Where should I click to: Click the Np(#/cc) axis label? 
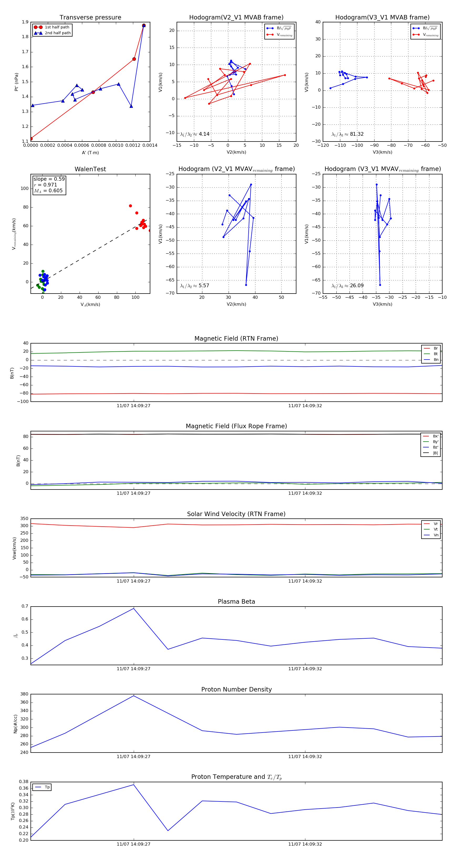click(15, 723)
